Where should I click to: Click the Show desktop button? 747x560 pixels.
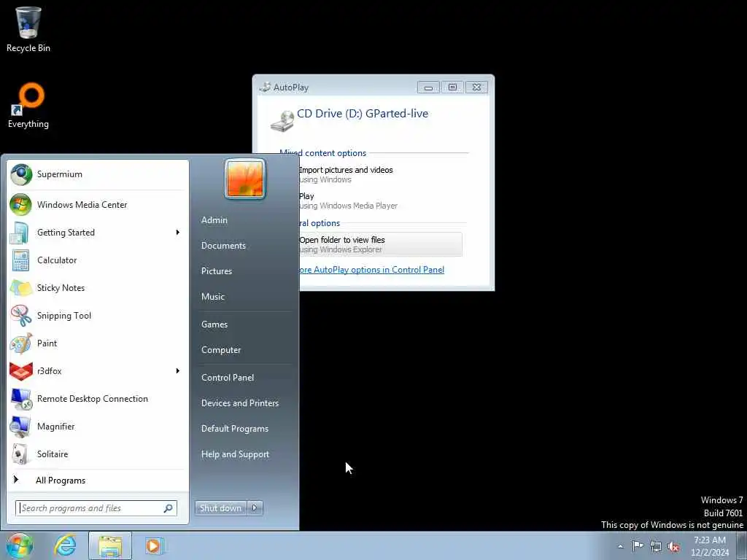click(x=741, y=546)
